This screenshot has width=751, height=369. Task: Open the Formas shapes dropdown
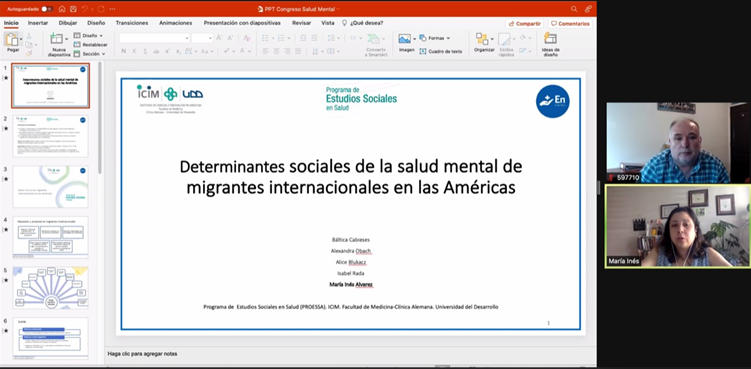click(x=435, y=38)
